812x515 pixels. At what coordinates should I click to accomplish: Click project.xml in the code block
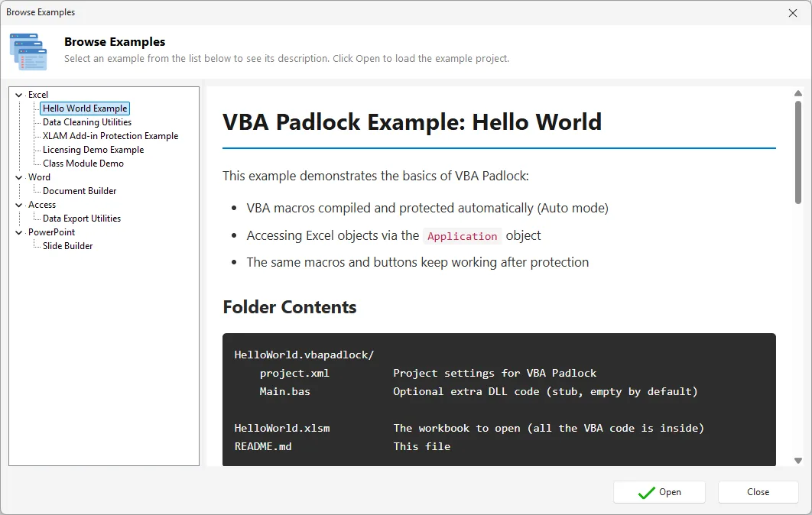pos(294,373)
